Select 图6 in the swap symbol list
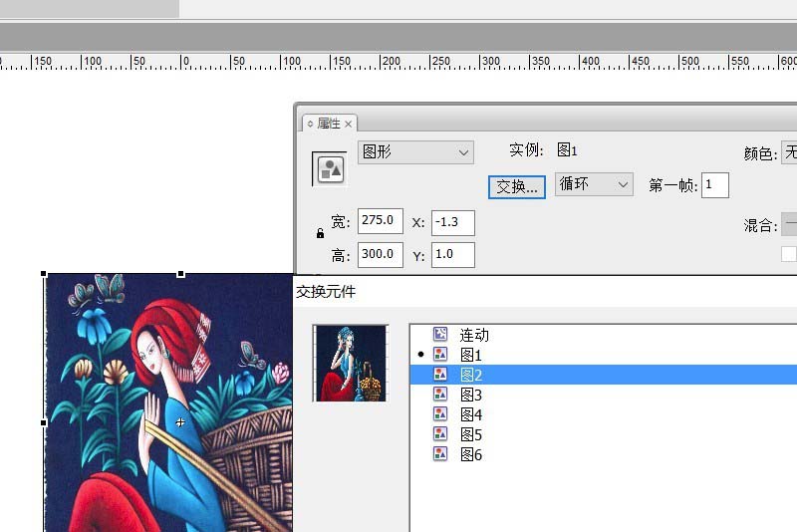This screenshot has height=532, width=797. point(604,454)
